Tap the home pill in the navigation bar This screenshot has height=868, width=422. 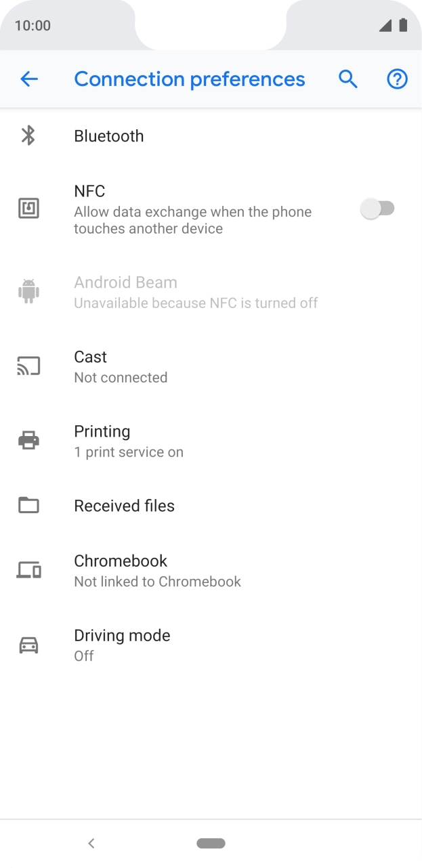click(x=211, y=843)
